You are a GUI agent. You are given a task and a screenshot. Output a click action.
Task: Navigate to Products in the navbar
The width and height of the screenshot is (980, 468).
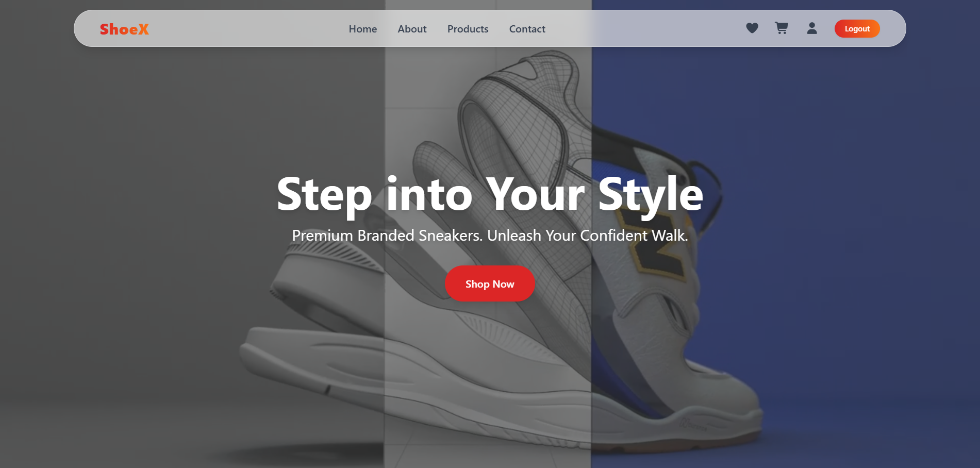tap(468, 29)
